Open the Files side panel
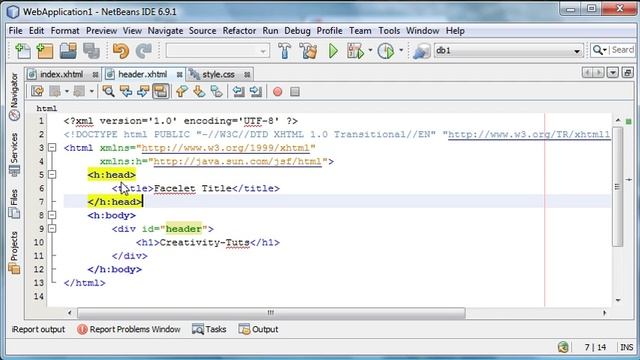The image size is (640, 360). click(x=14, y=204)
